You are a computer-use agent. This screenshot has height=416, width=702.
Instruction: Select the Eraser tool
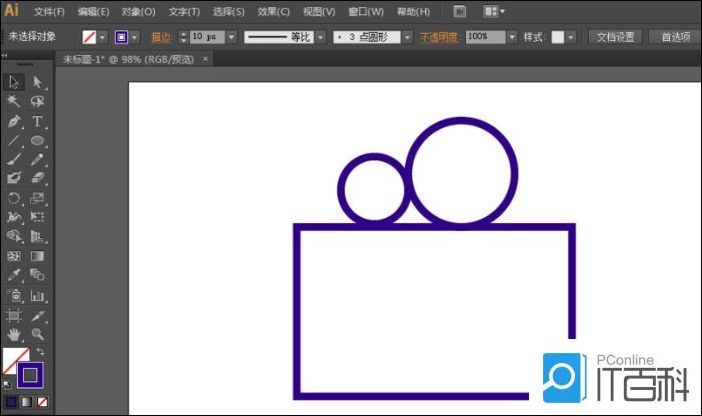tap(38, 178)
